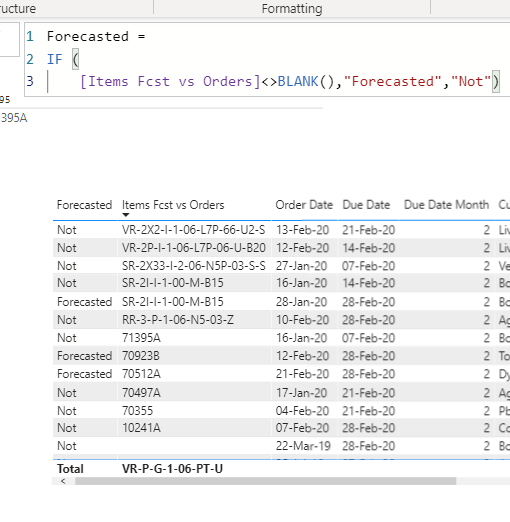Click the sort arrow under Items Fcst
The width and height of the screenshot is (510, 522).
coord(126,215)
